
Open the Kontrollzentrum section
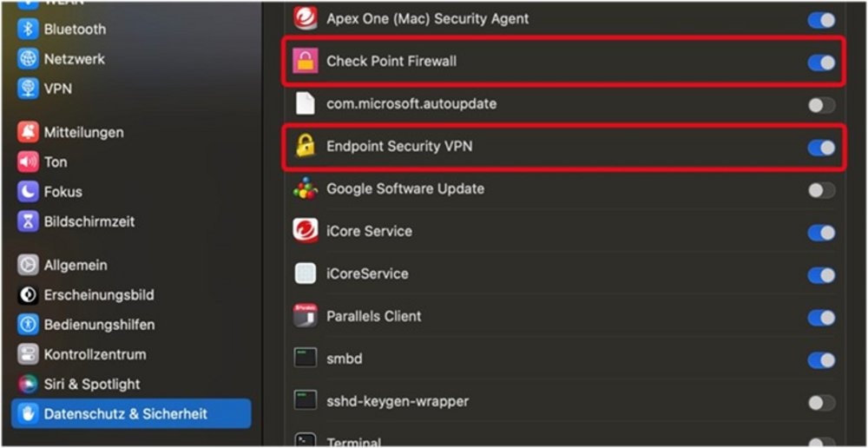coord(95,354)
